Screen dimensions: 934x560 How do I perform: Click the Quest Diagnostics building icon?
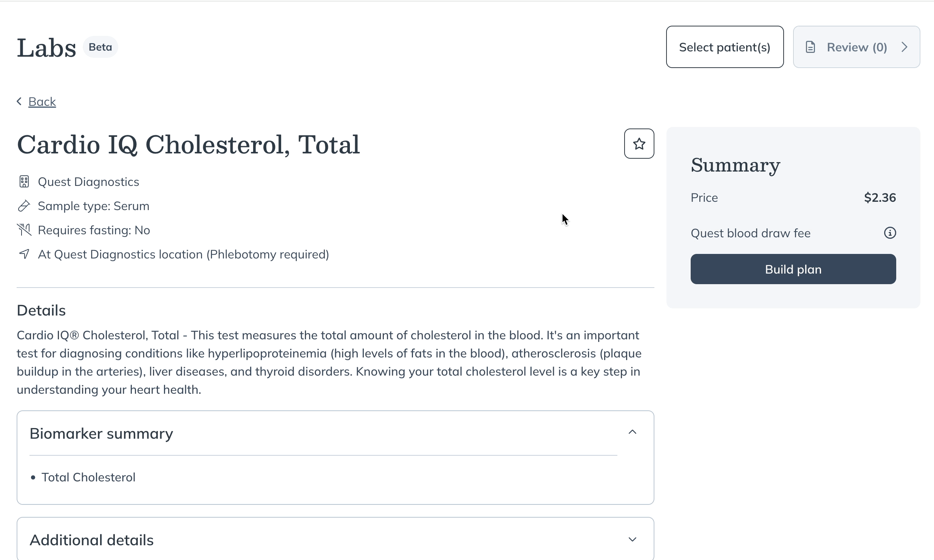(24, 182)
